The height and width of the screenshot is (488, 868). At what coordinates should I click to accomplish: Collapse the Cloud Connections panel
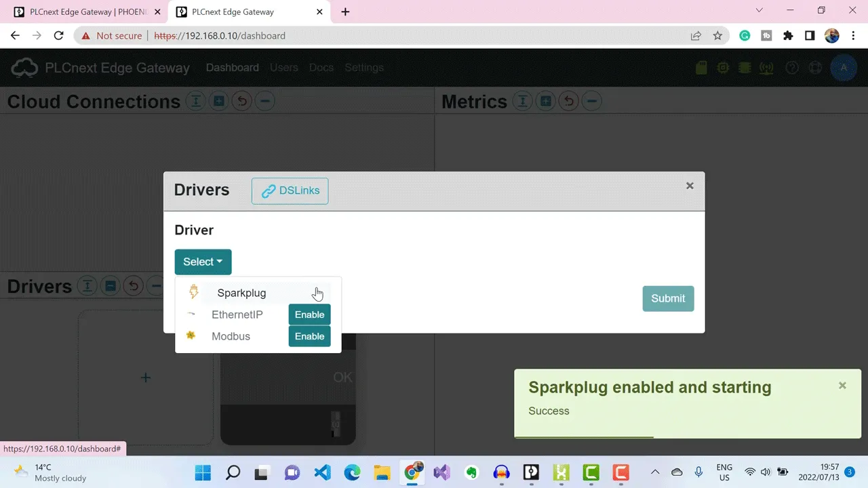264,102
